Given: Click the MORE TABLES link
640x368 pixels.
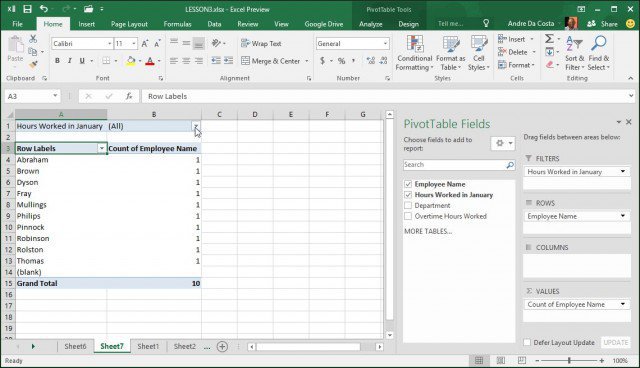Looking at the screenshot, I should click(428, 231).
